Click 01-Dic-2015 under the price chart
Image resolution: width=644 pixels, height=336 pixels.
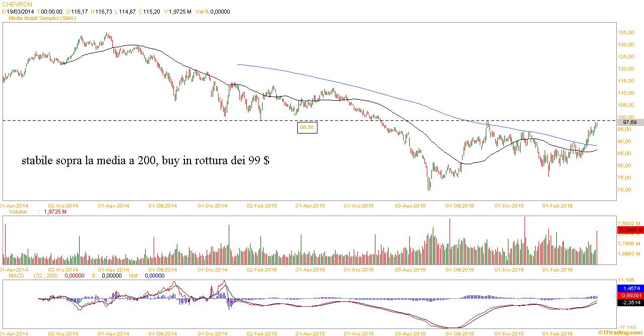509,206
